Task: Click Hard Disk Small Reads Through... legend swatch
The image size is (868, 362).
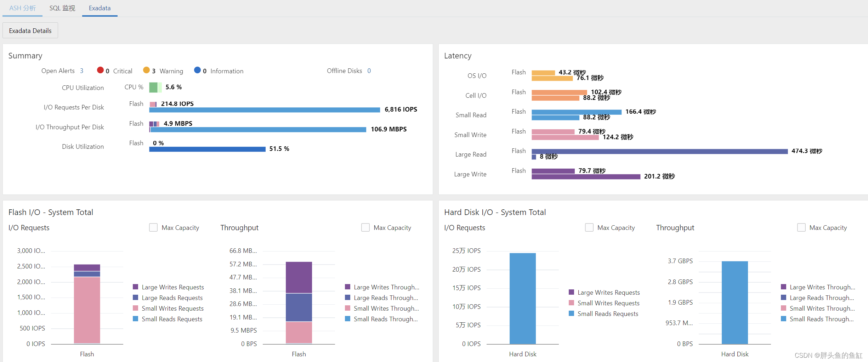Action: point(783,319)
